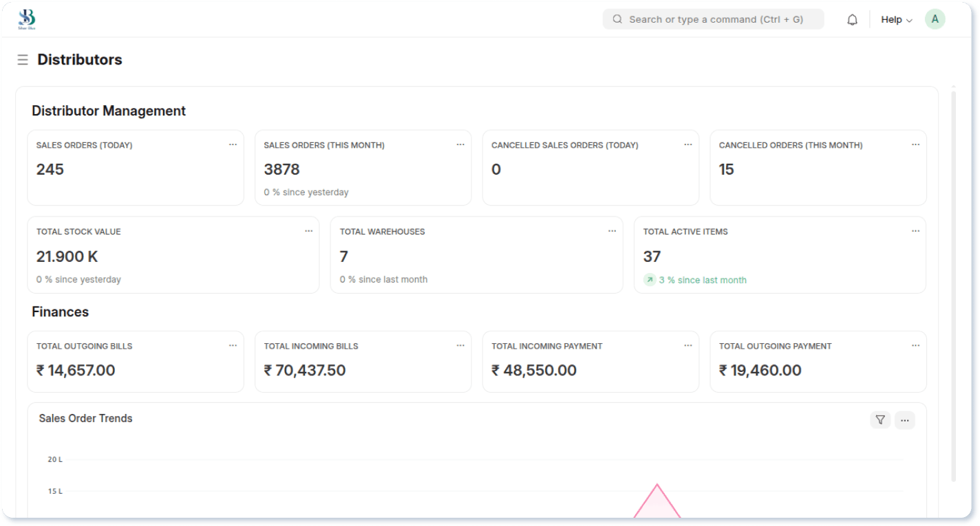The image size is (980, 526).
Task: Click inside the search command field
Action: (x=714, y=19)
